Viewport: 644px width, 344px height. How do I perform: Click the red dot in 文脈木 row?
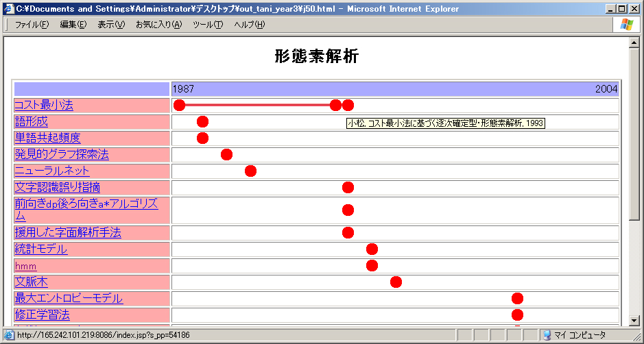tap(396, 282)
